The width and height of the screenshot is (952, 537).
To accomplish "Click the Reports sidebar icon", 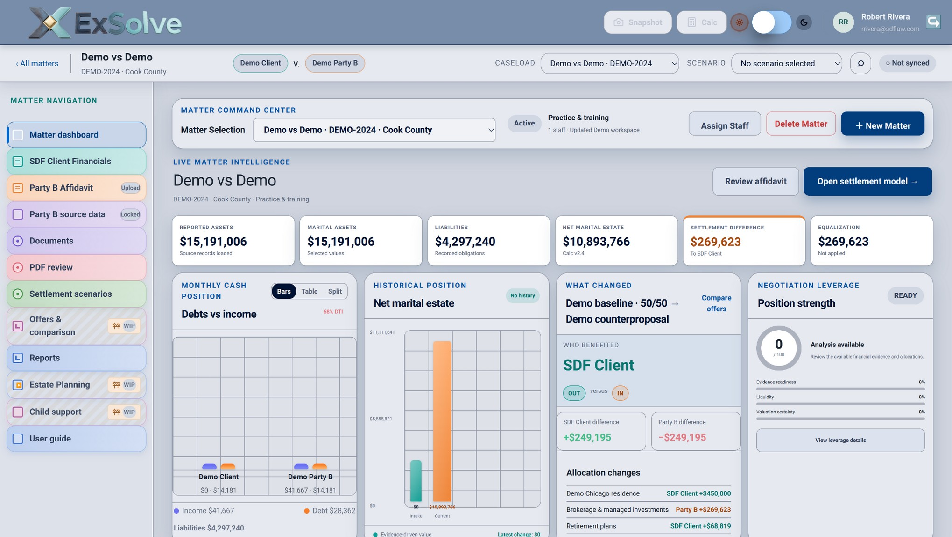I will tap(18, 358).
